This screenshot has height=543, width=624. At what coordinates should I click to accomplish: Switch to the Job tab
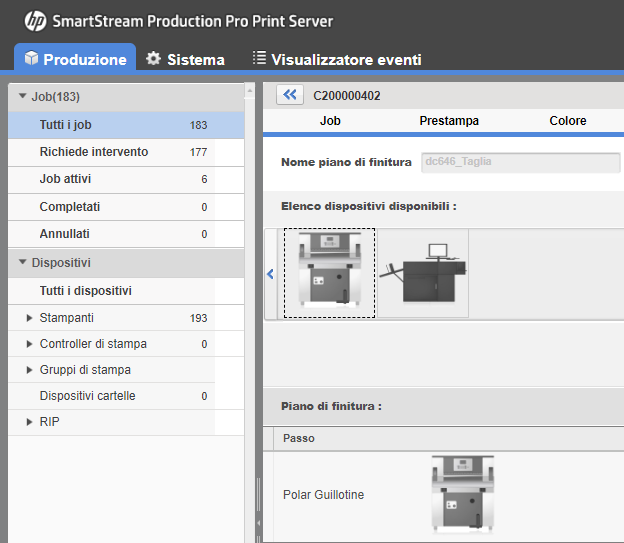[330, 121]
